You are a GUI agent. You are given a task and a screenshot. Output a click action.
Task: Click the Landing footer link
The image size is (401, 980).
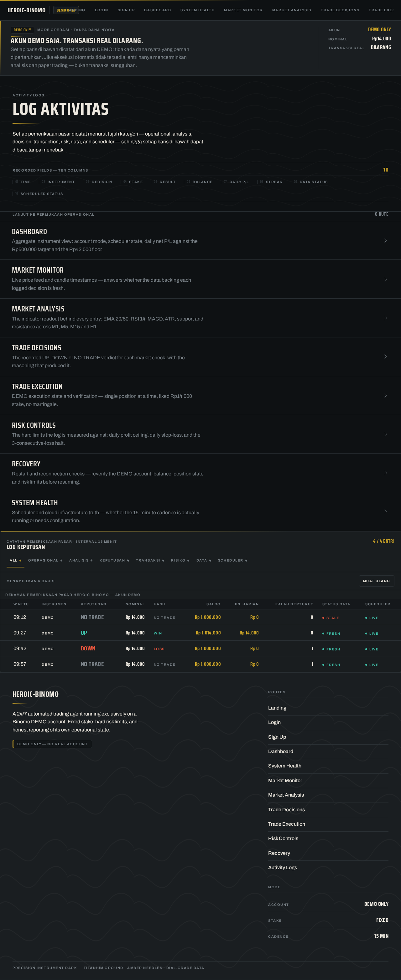pos(277,708)
